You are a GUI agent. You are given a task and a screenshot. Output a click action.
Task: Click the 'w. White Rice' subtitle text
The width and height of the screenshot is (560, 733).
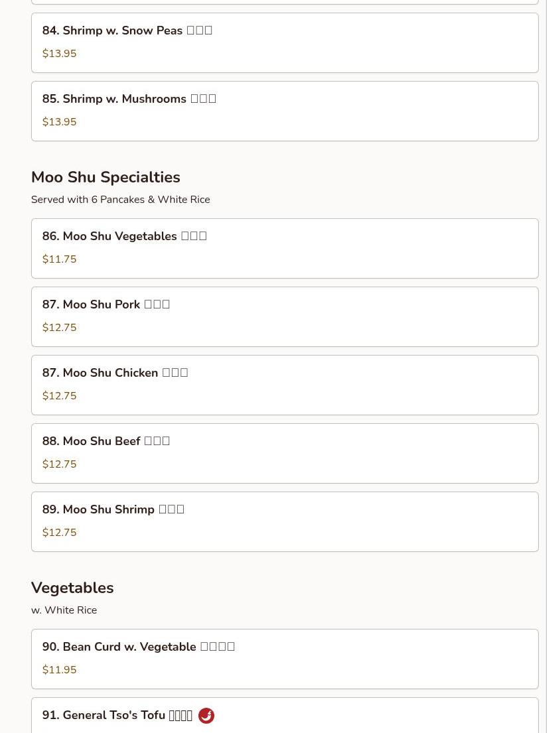click(64, 610)
